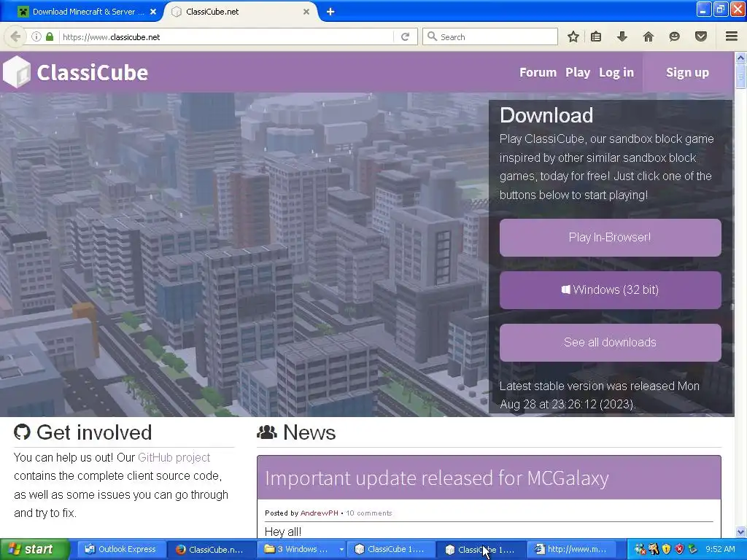Click the GitHub icon beside Get involved

point(22,432)
